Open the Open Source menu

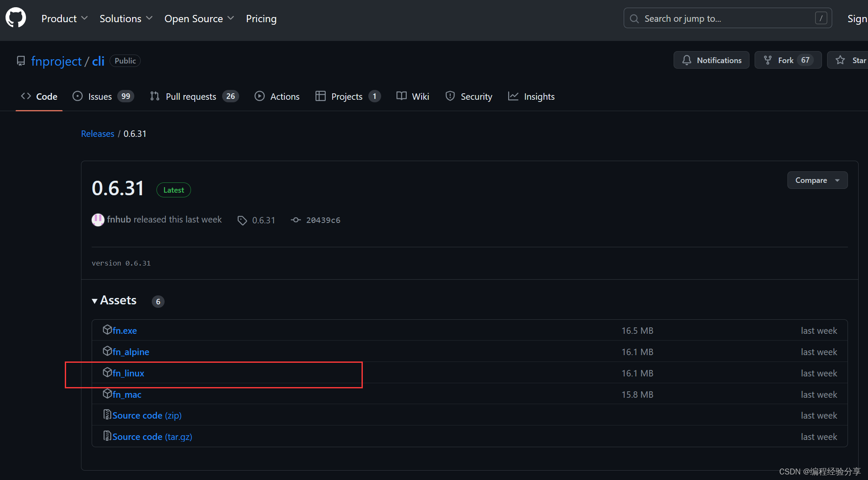(x=199, y=19)
